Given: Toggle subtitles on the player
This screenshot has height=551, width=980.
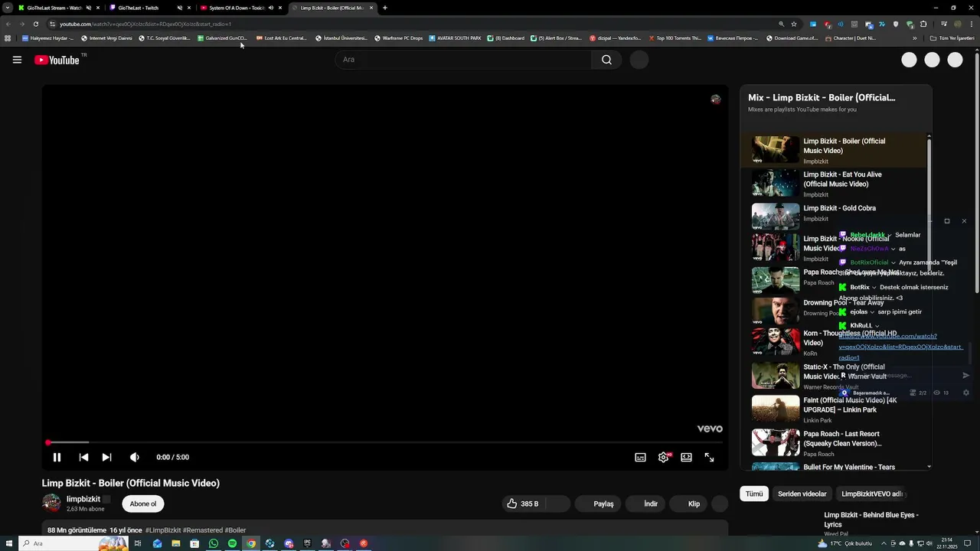Looking at the screenshot, I should tap(640, 457).
